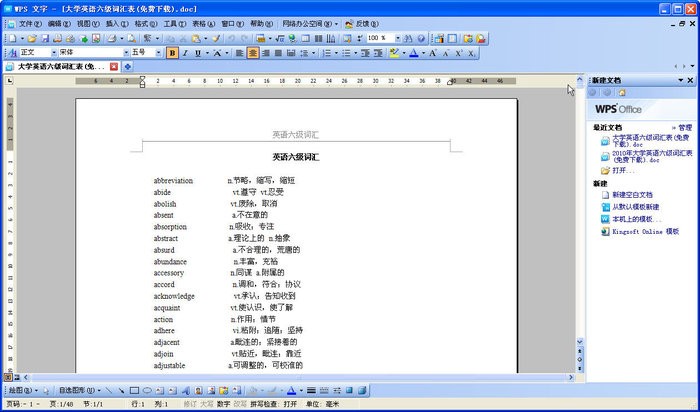This screenshot has width=700, height=412.
Task: Toggle align left paragraph button
Action: [240, 53]
